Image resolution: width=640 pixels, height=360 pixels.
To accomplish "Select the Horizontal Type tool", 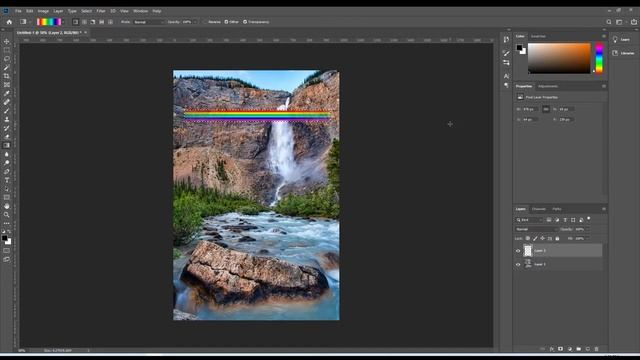I will click(7, 180).
